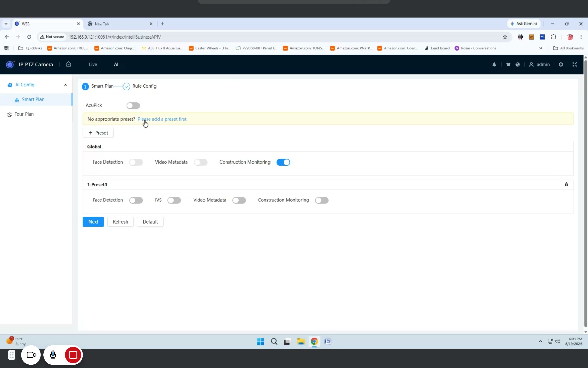
Task: Open the Chrome extensions puzzle icon
Action: (554, 37)
